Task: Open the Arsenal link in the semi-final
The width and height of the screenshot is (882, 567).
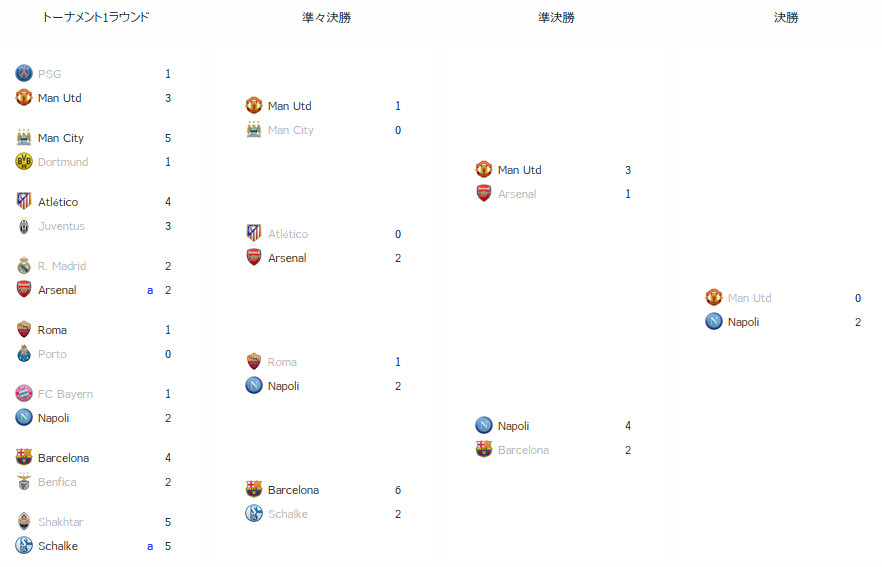Action: click(517, 194)
